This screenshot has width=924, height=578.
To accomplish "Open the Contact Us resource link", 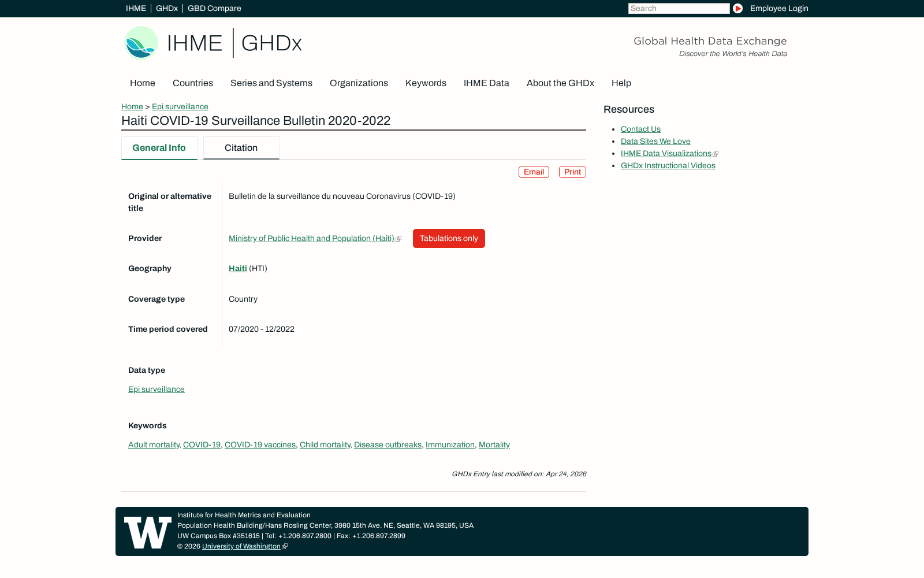I will click(640, 129).
